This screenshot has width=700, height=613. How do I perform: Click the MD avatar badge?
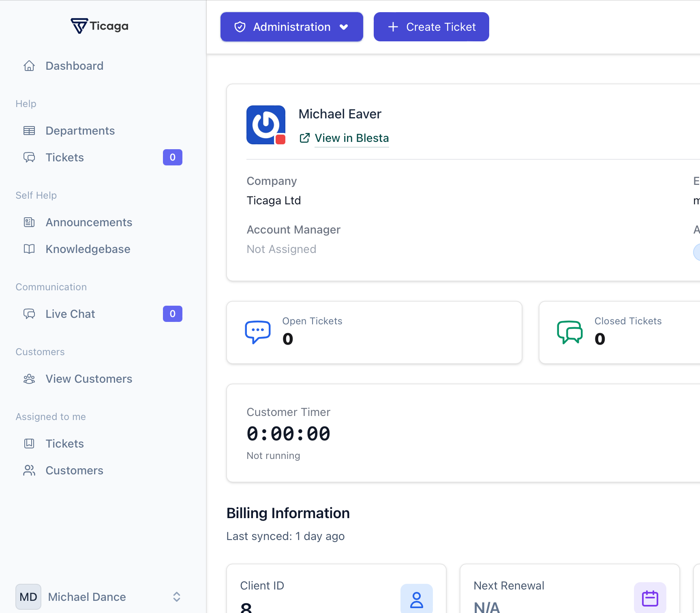28,596
